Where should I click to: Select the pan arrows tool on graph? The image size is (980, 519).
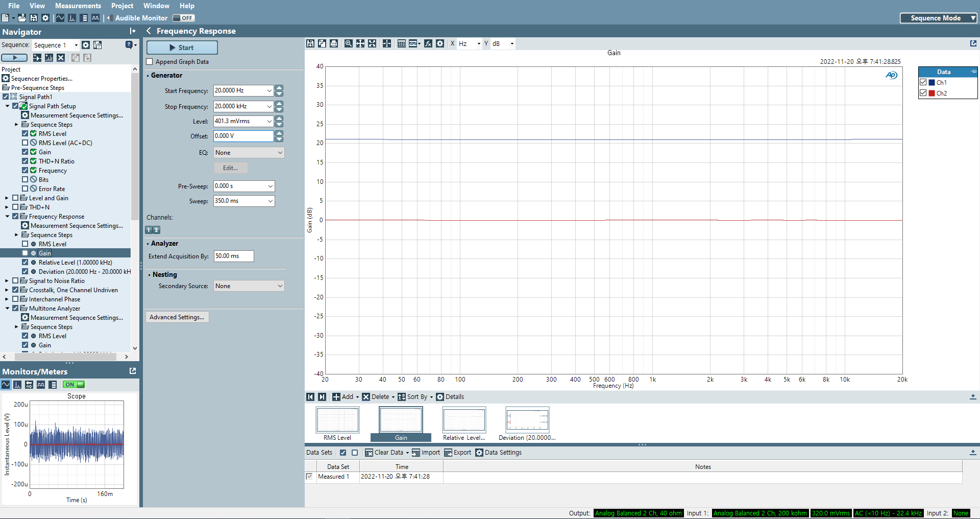coord(360,43)
